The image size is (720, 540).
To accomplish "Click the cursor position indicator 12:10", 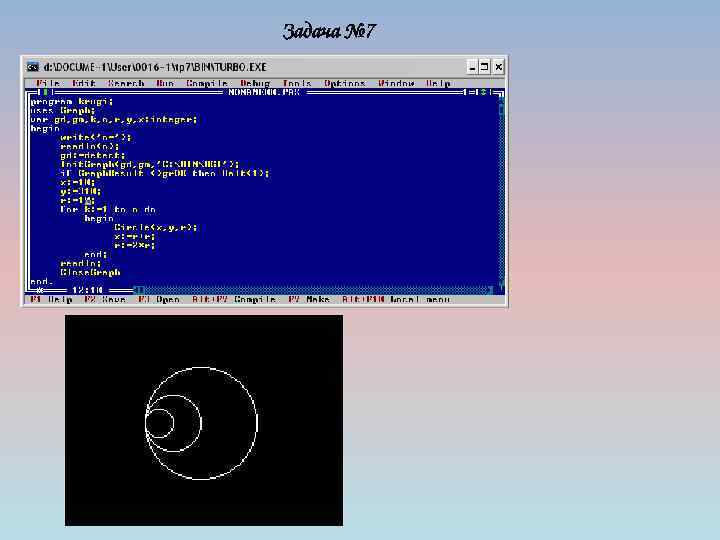I will point(87,290).
